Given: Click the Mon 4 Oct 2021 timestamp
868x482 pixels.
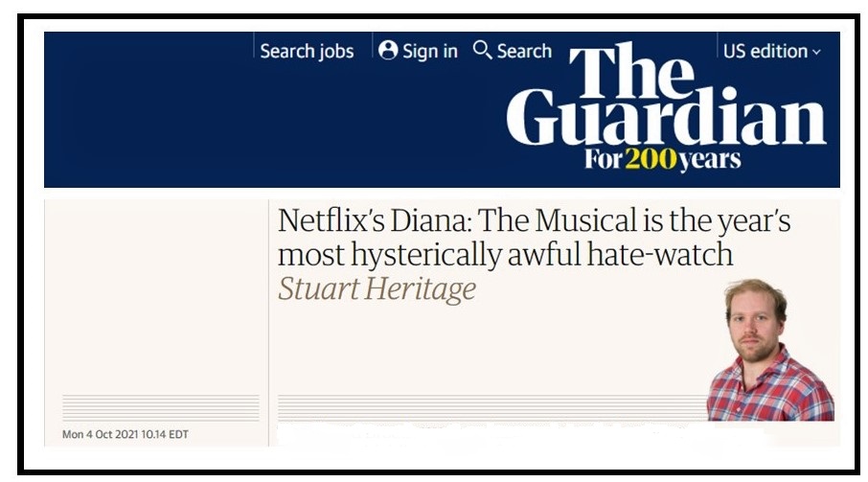Looking at the screenshot, I should [x=126, y=434].
